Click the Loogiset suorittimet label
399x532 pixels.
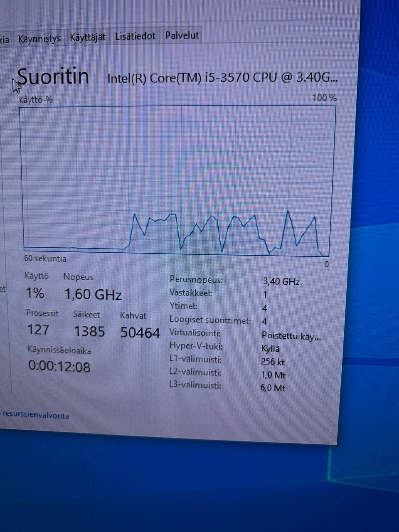click(x=210, y=320)
